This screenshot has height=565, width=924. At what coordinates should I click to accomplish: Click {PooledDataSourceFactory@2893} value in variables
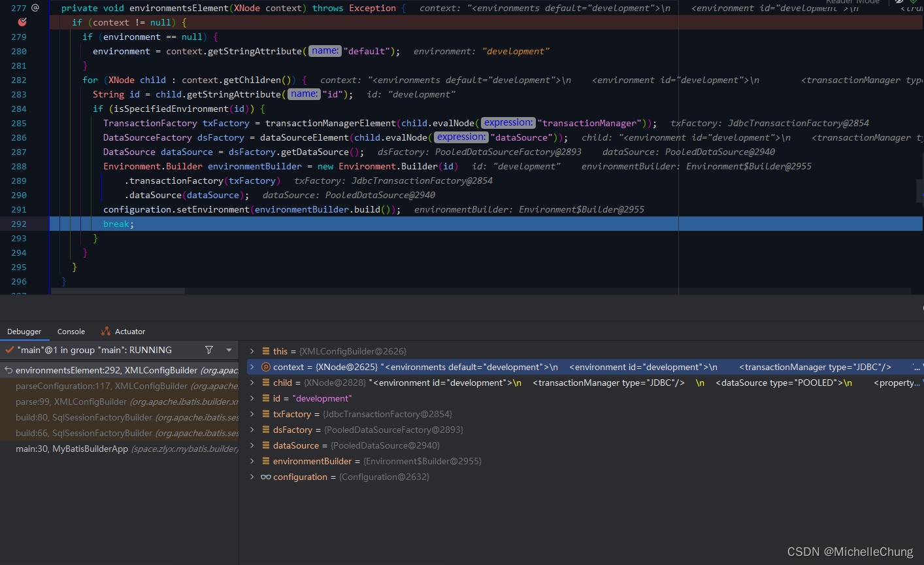coord(394,430)
